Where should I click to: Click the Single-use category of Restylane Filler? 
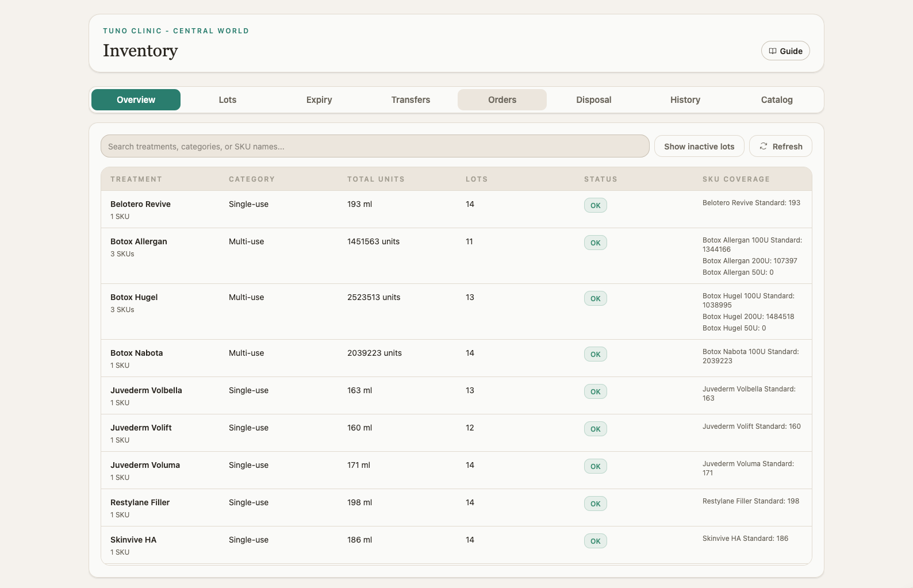[x=248, y=502]
